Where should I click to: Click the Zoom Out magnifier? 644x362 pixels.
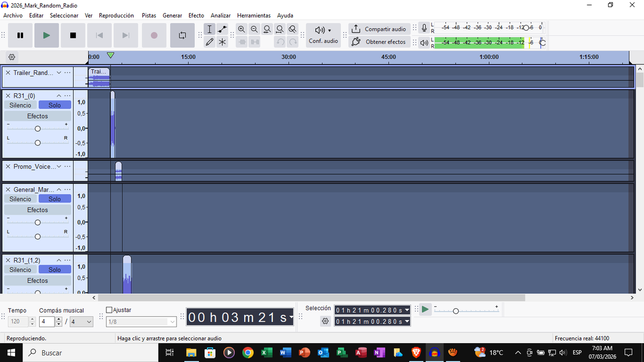254,29
